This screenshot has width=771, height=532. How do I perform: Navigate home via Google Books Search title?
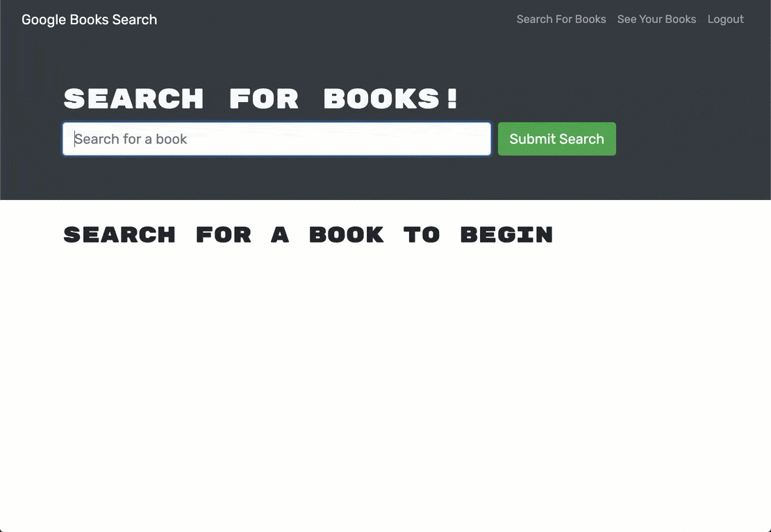(x=89, y=19)
